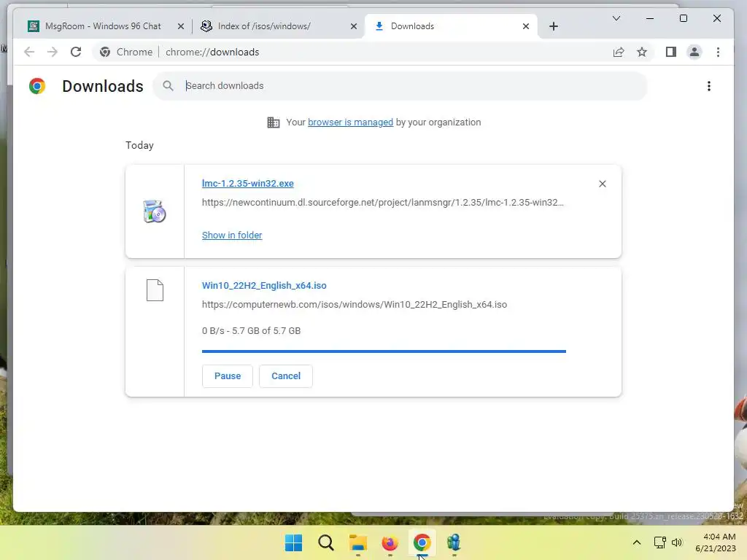Bookmark this tab with the star icon

(642, 52)
